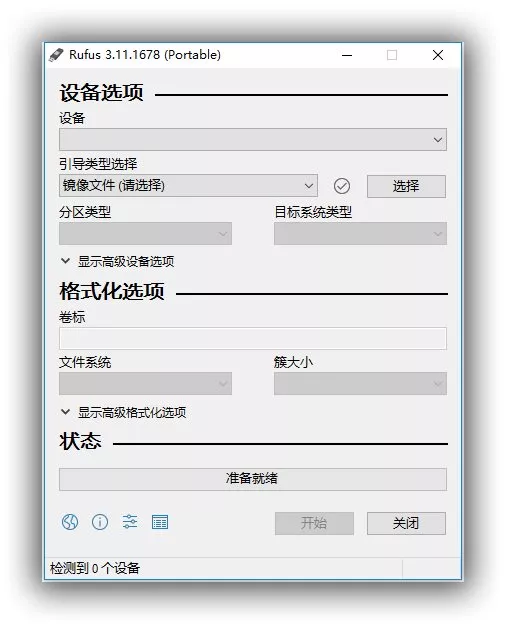Open application settings sliders icon
The width and height of the screenshot is (506, 624).
click(x=130, y=522)
